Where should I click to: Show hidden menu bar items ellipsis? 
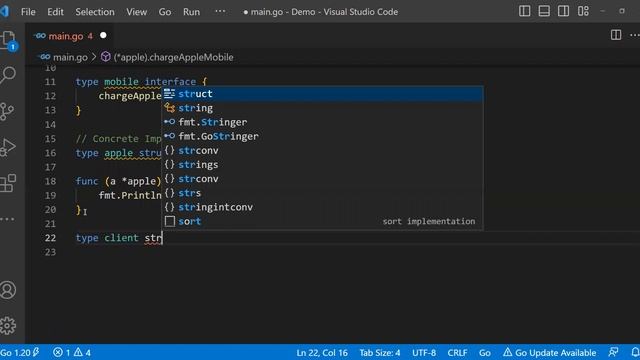coord(220,11)
